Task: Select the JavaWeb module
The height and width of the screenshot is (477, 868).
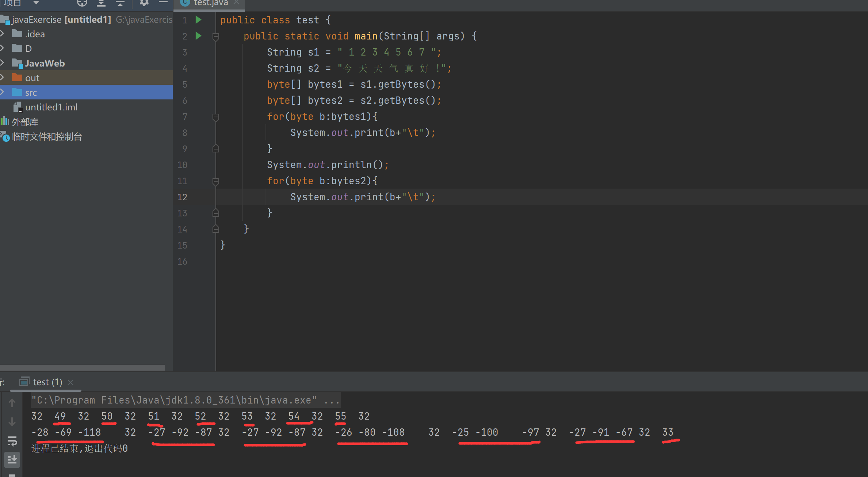Action: click(86, 63)
